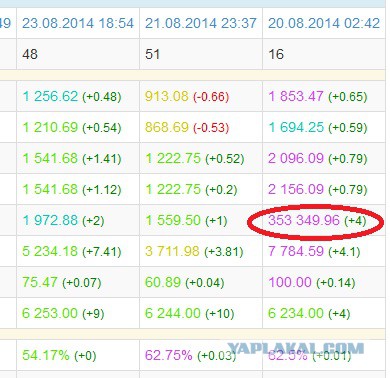Select the delta (+0.04)
The width and height of the screenshot is (390, 378).
[x=205, y=283]
